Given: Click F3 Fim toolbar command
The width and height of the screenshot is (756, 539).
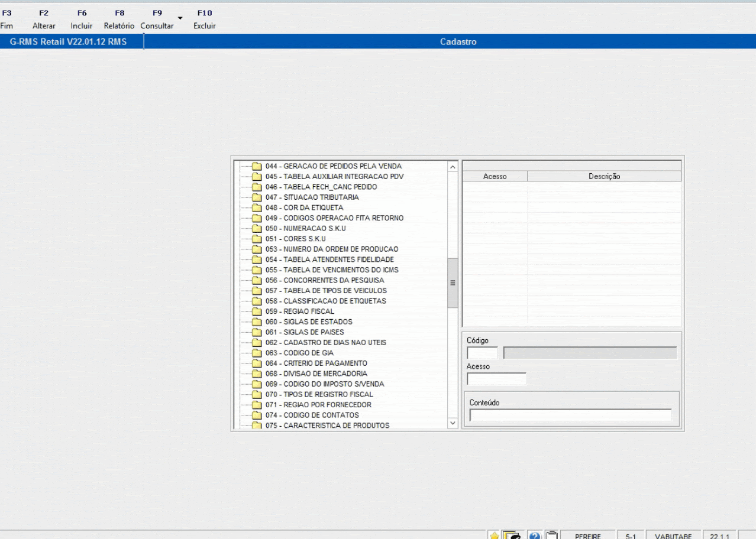Looking at the screenshot, I should pos(7,20).
